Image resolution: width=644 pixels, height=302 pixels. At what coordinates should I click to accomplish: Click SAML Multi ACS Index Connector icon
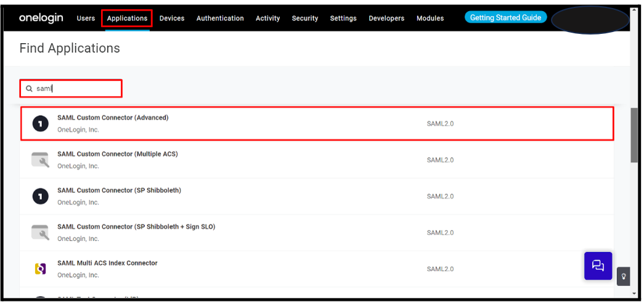coord(40,269)
